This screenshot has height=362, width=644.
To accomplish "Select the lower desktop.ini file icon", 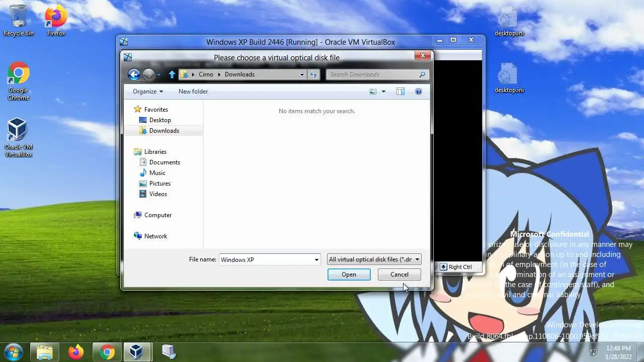I will (509, 78).
